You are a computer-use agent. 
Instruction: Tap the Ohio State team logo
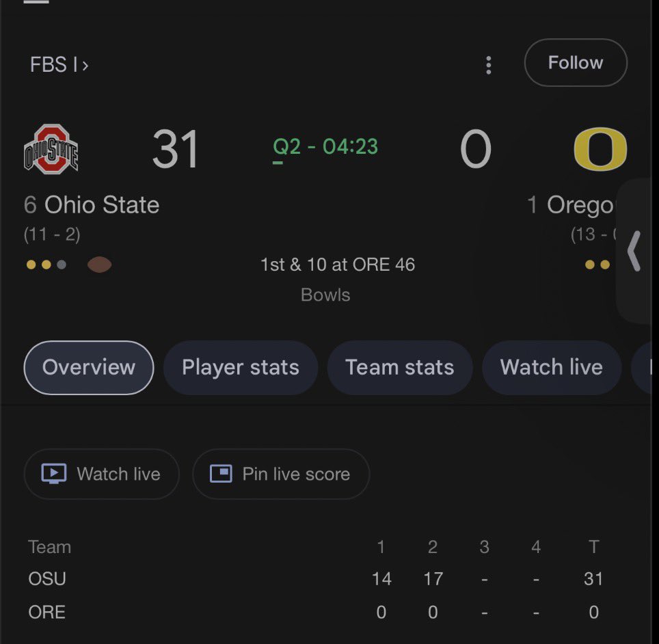[51, 149]
